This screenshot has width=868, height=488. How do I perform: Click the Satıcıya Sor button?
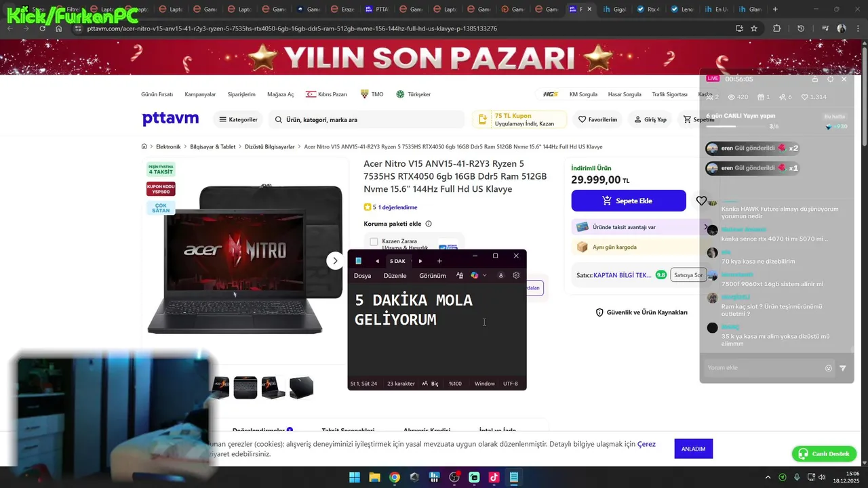pyautogui.click(x=688, y=275)
